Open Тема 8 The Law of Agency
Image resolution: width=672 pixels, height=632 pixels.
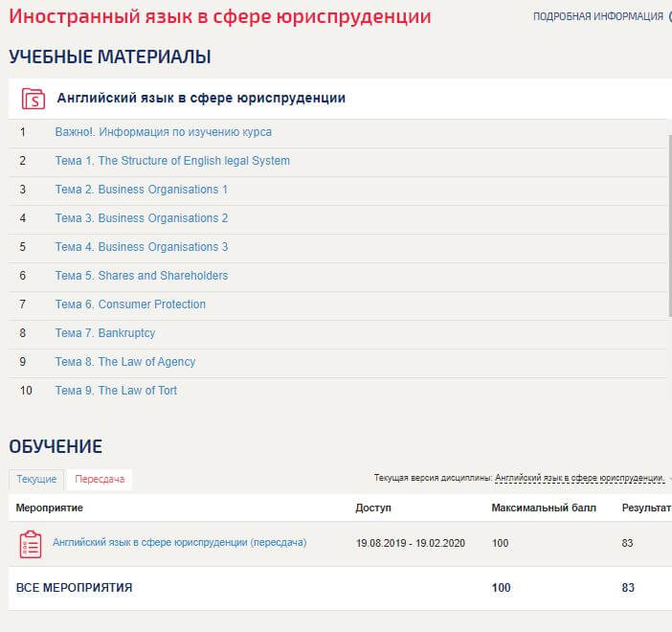tap(125, 362)
